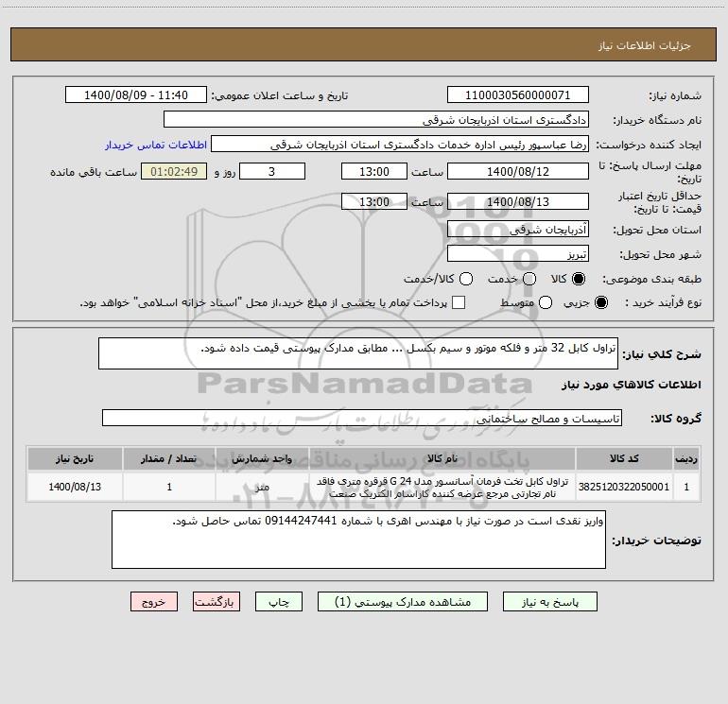728x704 pixels.
Task: Select the جزیی purchase type radio
Action: click(x=600, y=302)
